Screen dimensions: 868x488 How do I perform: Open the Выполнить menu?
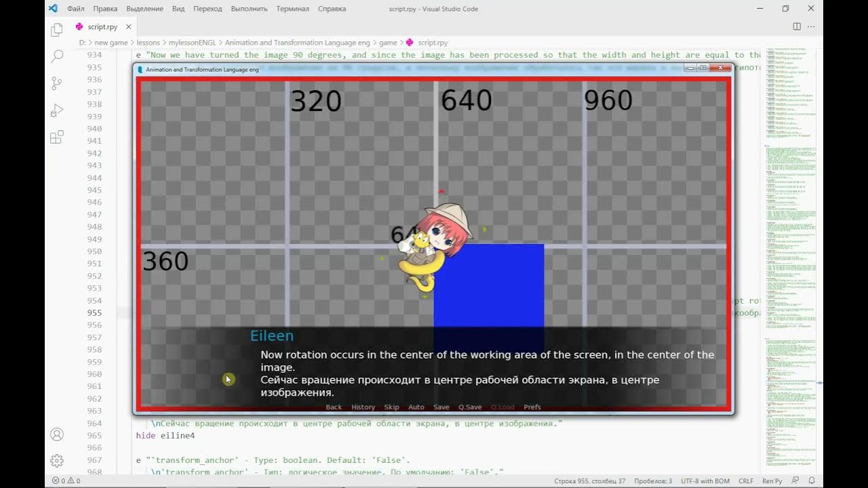(x=249, y=9)
